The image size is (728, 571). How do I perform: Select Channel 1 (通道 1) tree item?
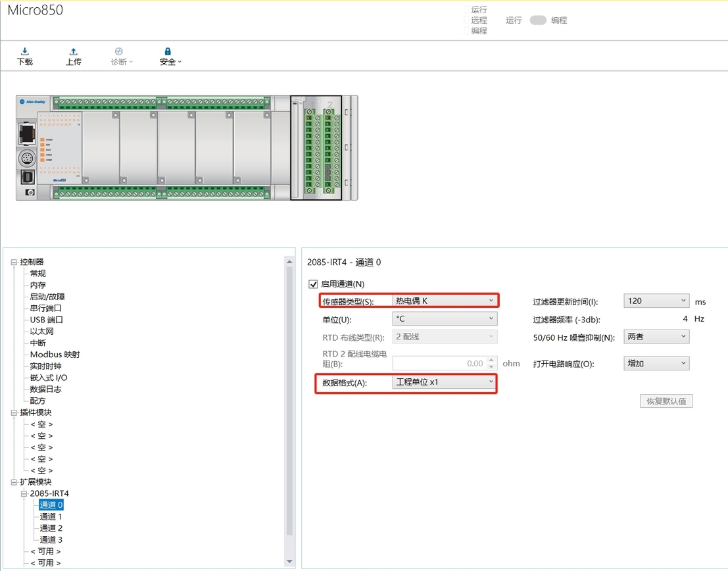[51, 516]
